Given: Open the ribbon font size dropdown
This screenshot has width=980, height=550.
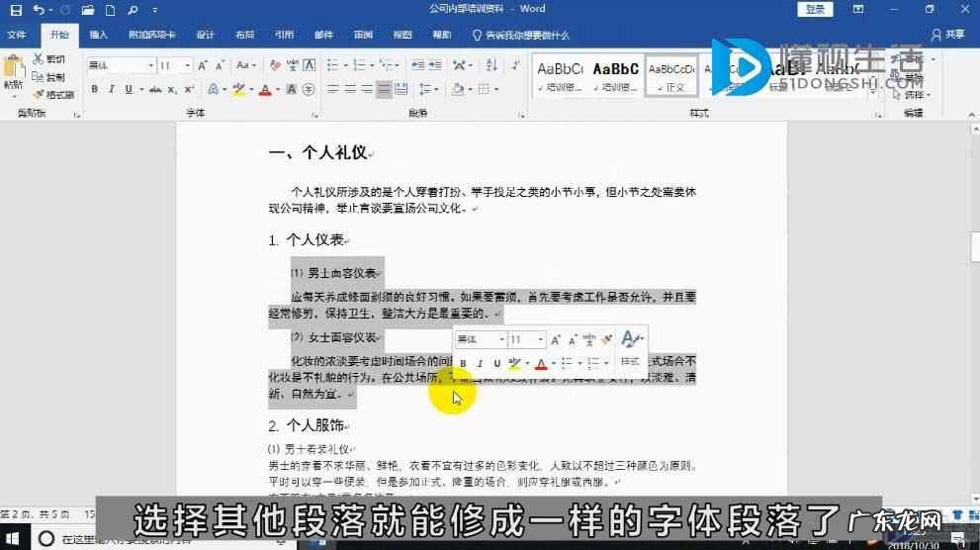Looking at the screenshot, I should 187,65.
